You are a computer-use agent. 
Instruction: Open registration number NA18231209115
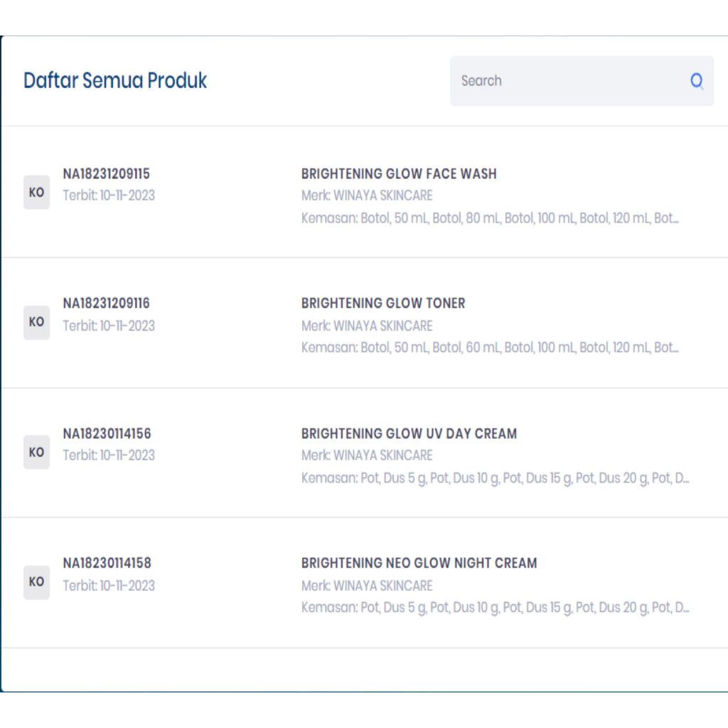(107, 173)
